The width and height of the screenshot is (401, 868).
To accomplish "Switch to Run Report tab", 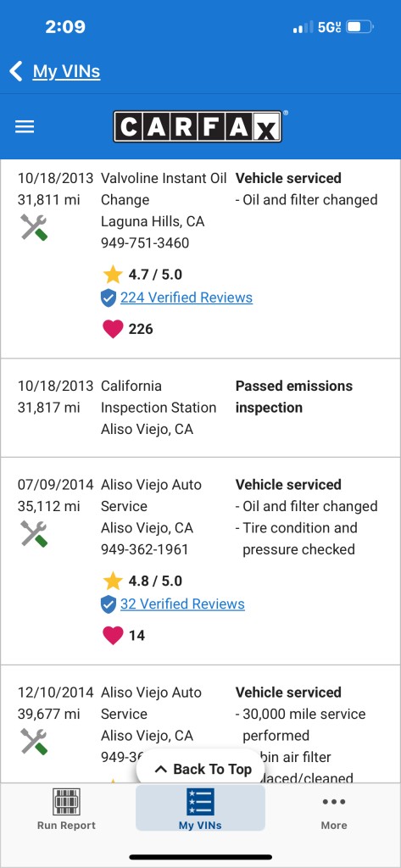I will point(66,810).
